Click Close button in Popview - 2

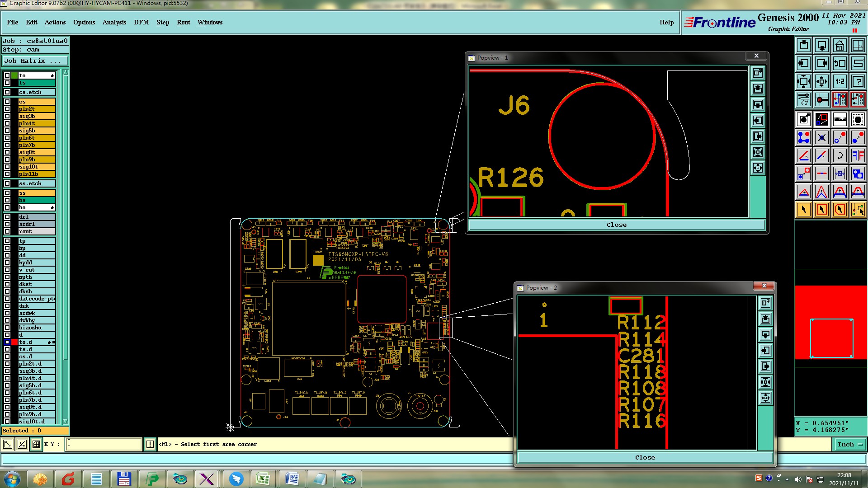[645, 457]
